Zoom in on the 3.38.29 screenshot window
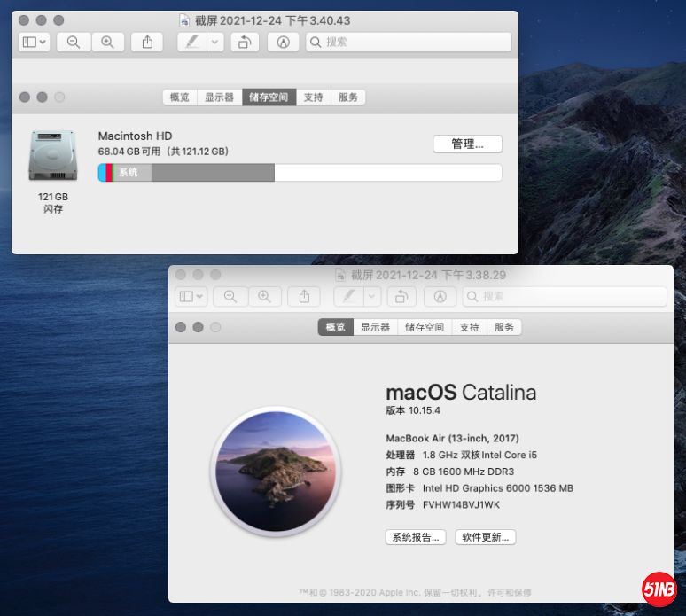The height and width of the screenshot is (616, 686). coord(265,297)
